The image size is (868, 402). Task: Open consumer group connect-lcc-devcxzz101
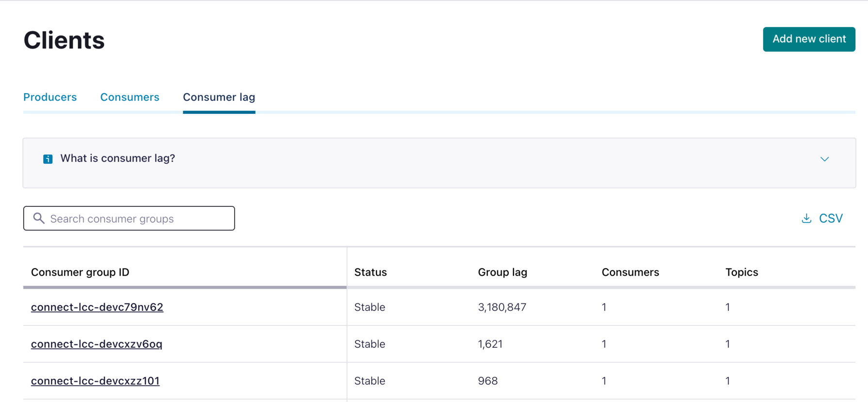pyautogui.click(x=95, y=381)
